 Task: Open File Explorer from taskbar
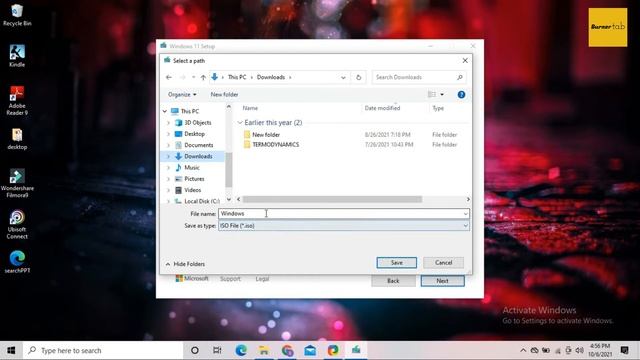click(x=264, y=350)
